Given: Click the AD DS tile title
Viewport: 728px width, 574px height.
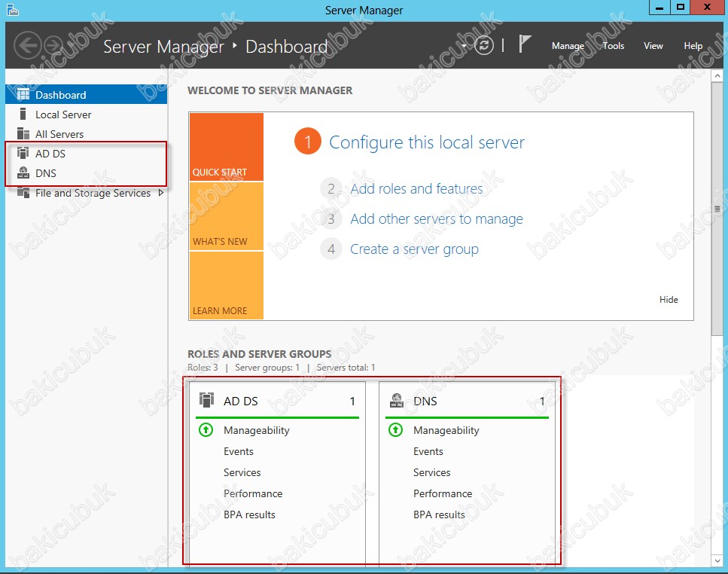Looking at the screenshot, I should pos(240,401).
